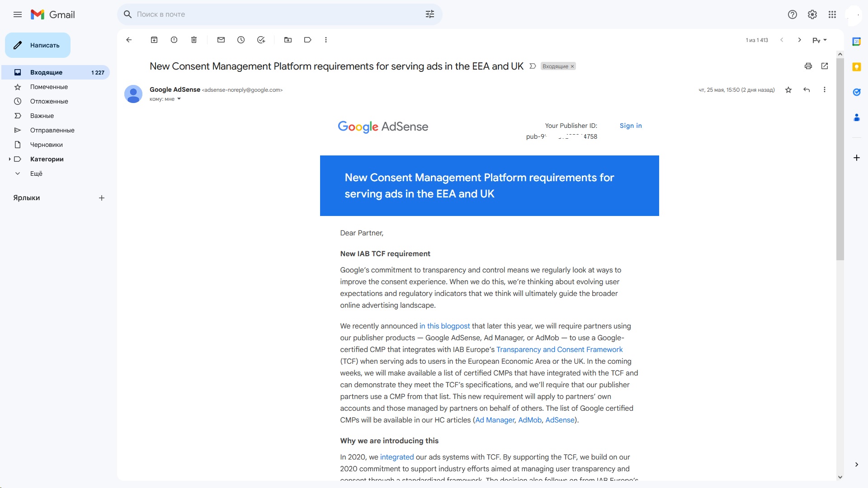Delete this email with trash icon
Image resolution: width=868 pixels, height=488 pixels.
[x=194, y=40]
